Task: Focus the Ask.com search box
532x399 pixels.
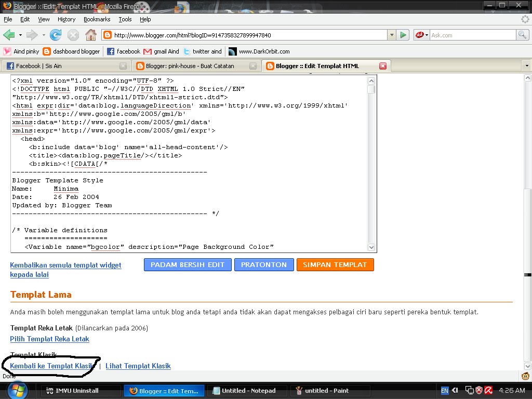Action: coord(473,35)
